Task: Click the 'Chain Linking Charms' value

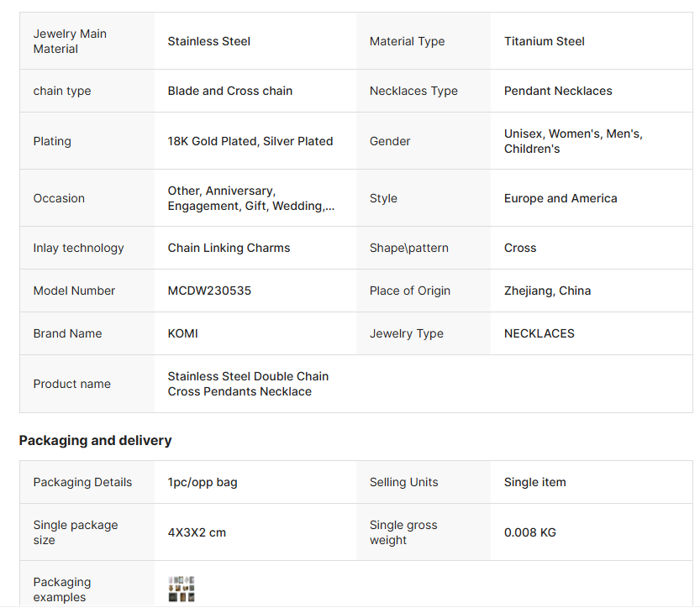Action: point(229,248)
